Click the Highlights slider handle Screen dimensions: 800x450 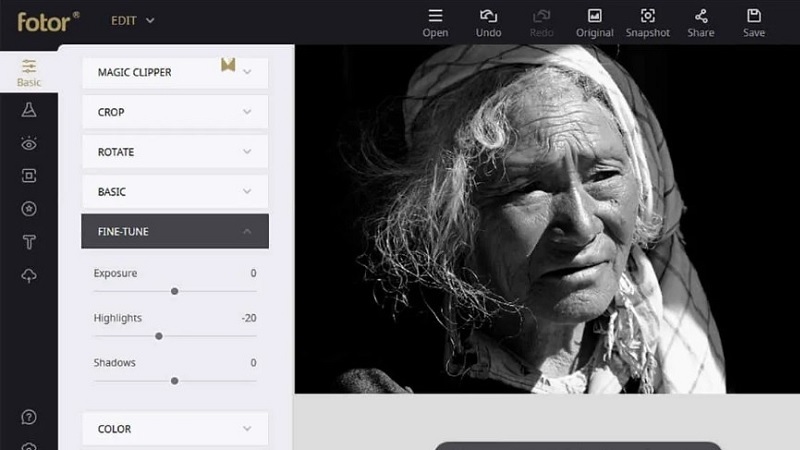pyautogui.click(x=159, y=336)
